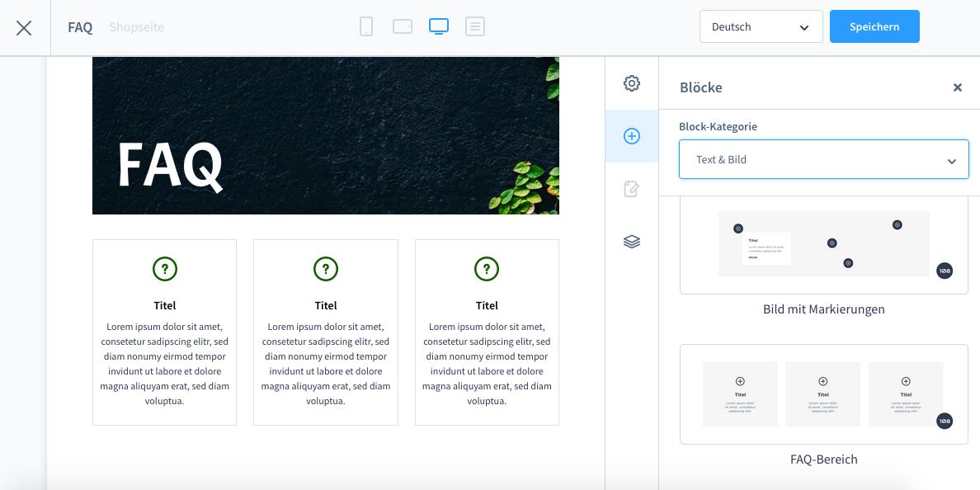The image size is (980, 490).
Task: Click badge icon on Bild mit Markierungen thumbnail
Action: click(945, 271)
